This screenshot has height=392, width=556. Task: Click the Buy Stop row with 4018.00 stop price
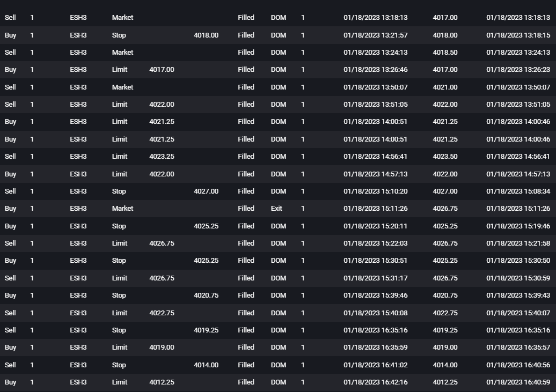(x=278, y=35)
